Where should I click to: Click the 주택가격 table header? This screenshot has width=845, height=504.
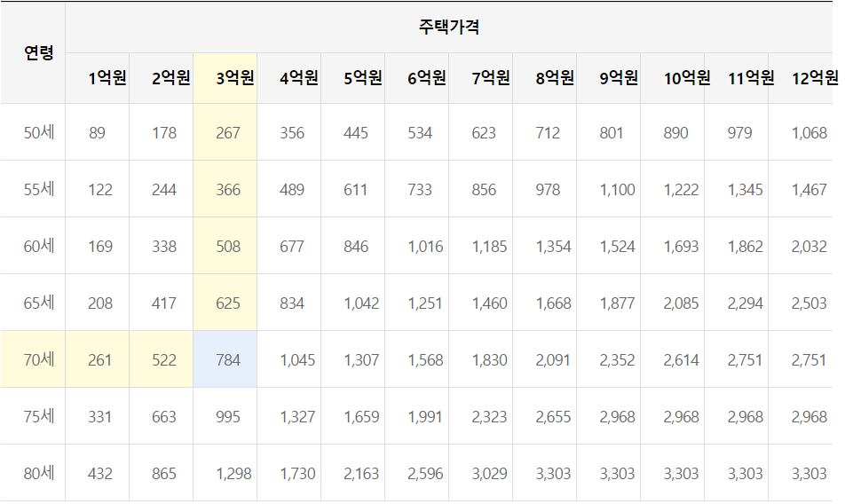tap(449, 27)
